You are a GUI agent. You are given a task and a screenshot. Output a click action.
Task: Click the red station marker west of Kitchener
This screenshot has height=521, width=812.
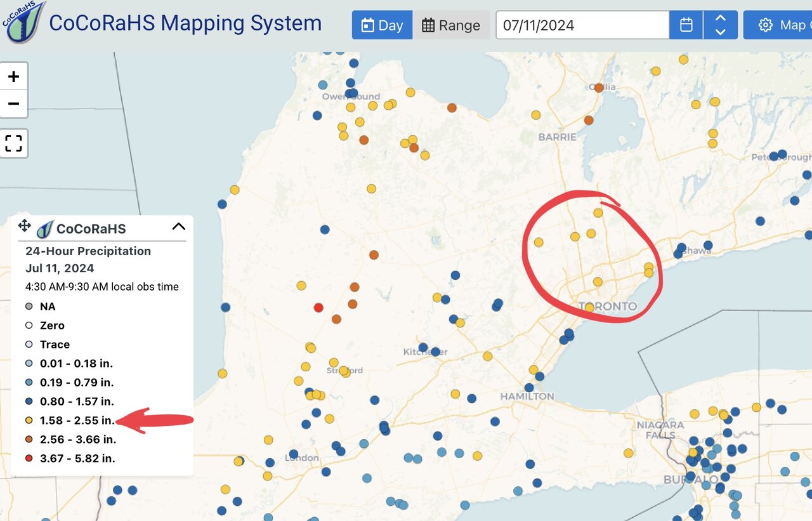click(x=318, y=307)
